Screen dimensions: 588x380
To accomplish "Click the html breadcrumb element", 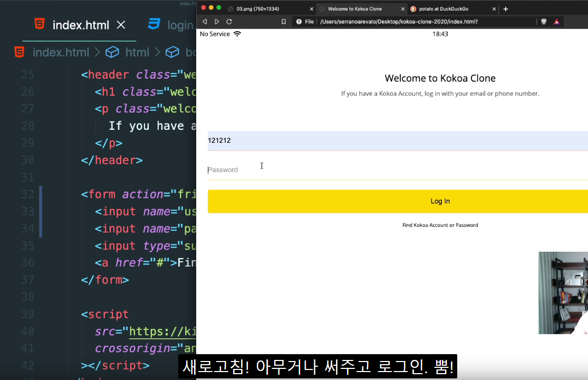I will point(137,52).
